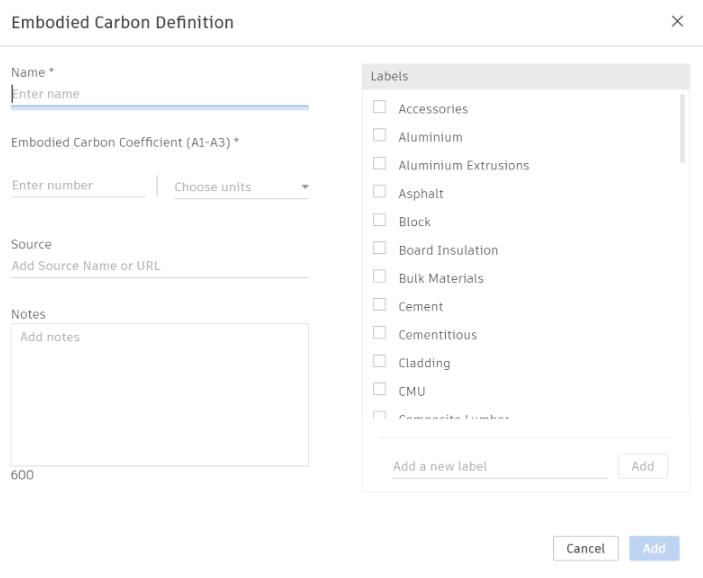The image size is (703, 578).
Task: Click the Add Source Name or URL field
Action: [x=159, y=266]
